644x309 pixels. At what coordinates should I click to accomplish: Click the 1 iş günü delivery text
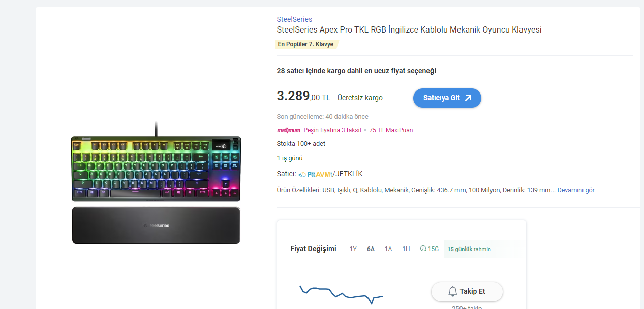(x=290, y=158)
